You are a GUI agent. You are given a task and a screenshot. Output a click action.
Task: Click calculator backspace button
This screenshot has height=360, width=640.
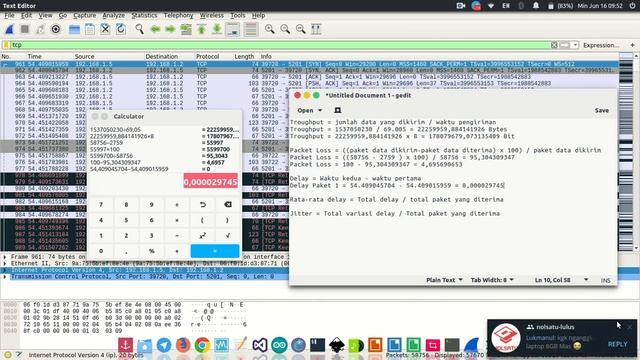pos(228,204)
